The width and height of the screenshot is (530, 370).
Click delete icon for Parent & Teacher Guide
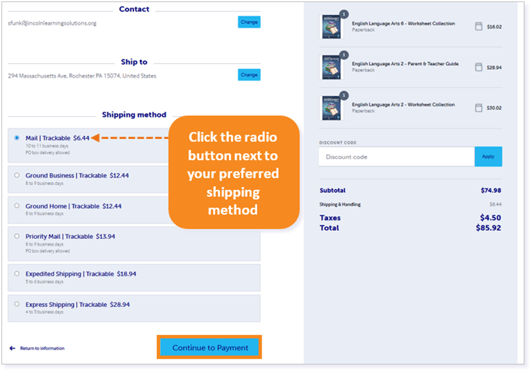coord(478,67)
